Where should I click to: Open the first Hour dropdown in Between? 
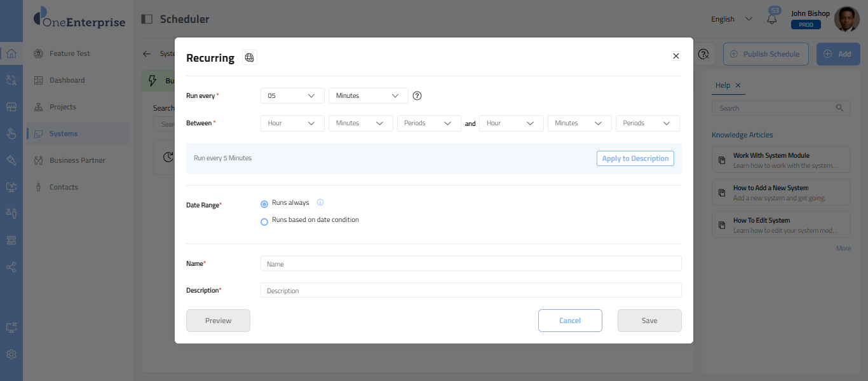tap(292, 123)
